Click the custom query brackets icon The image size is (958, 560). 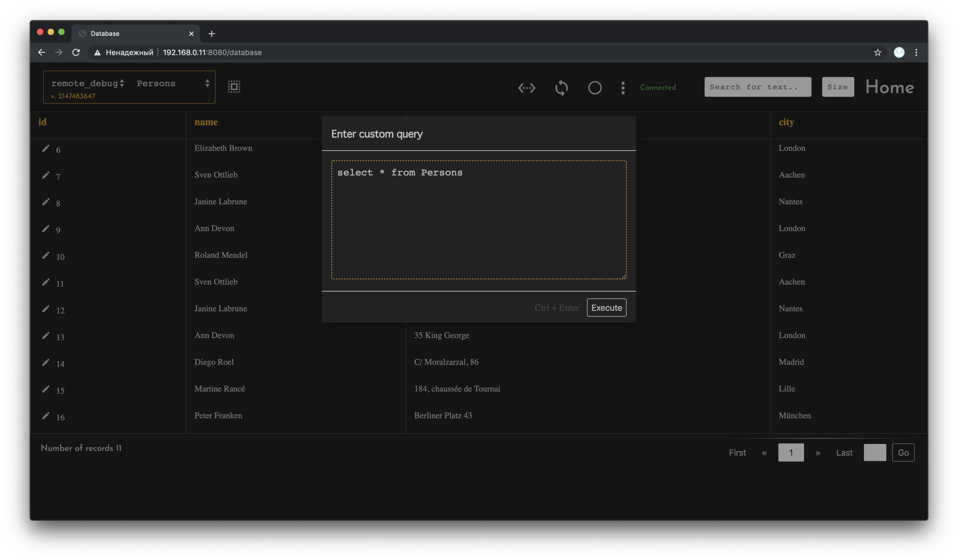tap(527, 88)
